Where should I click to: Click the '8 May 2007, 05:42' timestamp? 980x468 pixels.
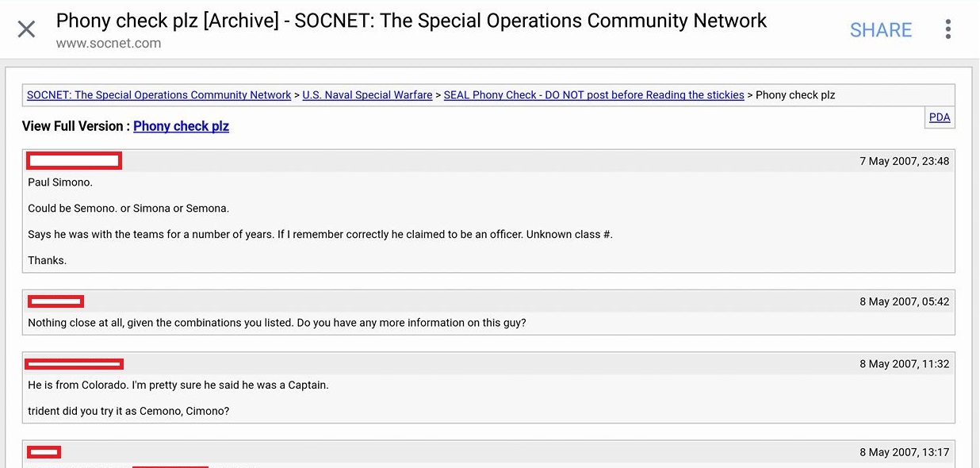click(904, 301)
